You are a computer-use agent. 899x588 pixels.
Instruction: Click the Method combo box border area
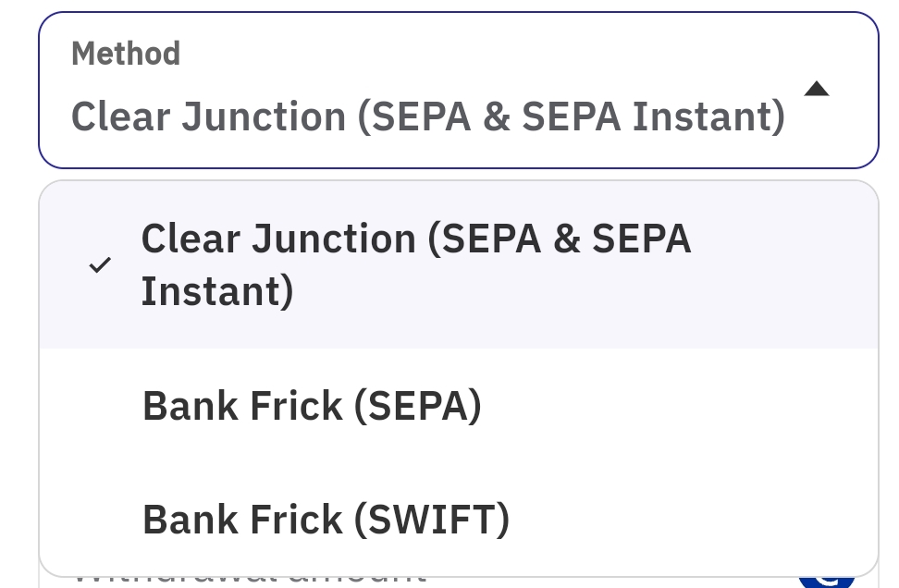[459, 90]
